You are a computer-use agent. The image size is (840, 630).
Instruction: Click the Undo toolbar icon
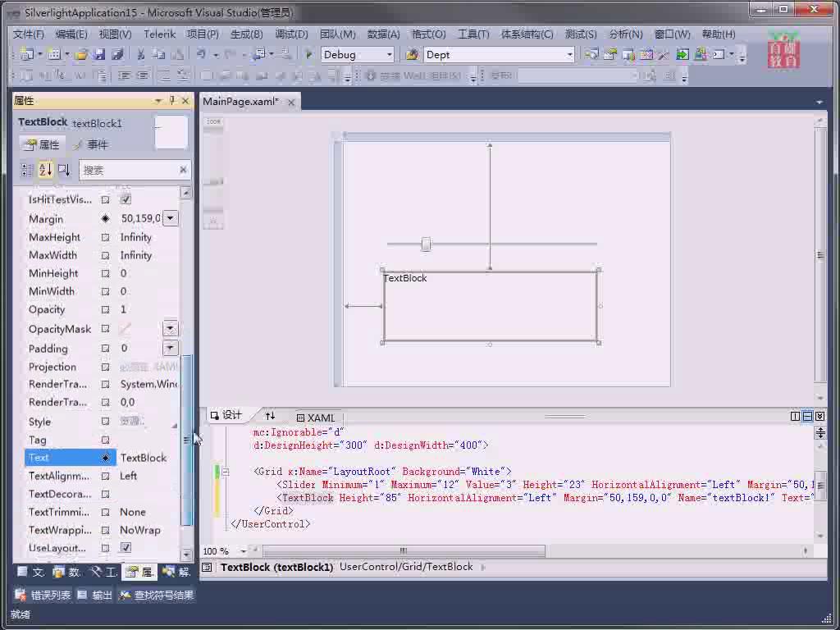[201, 54]
